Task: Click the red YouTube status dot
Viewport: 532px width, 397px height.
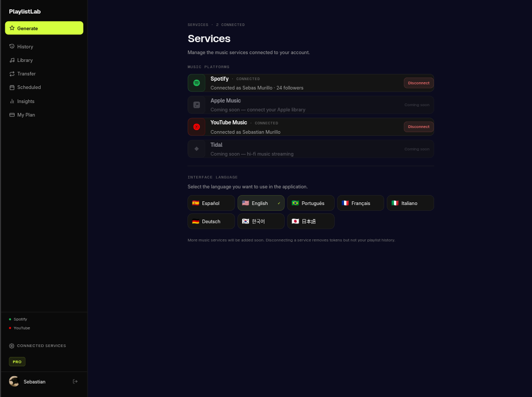Action: [x=10, y=328]
